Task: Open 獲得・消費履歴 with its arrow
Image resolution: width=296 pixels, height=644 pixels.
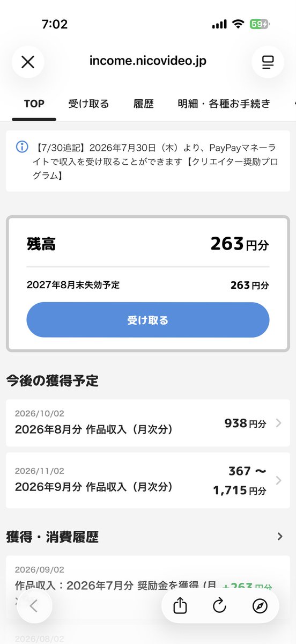Action: pyautogui.click(x=280, y=536)
